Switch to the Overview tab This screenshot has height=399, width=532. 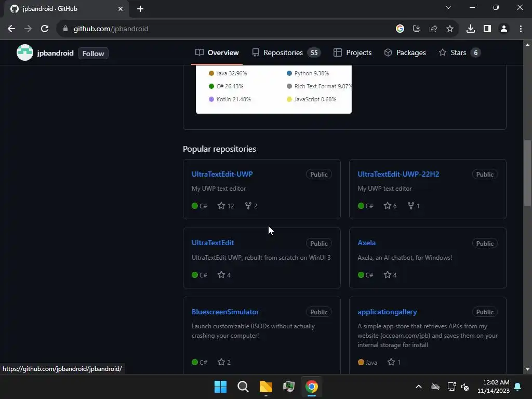217,52
